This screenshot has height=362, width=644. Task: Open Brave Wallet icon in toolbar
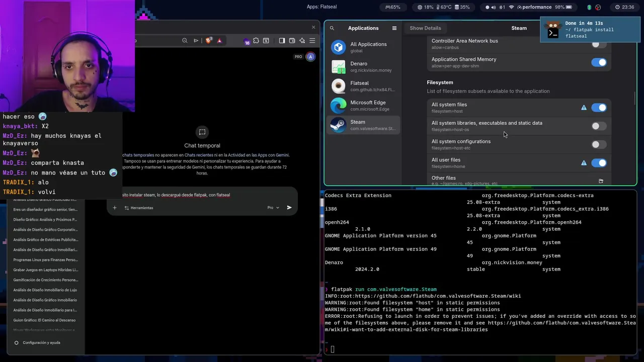coord(292,41)
